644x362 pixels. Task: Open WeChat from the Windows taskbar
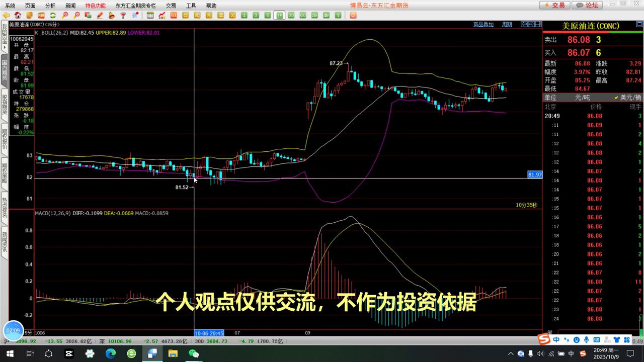point(194,354)
